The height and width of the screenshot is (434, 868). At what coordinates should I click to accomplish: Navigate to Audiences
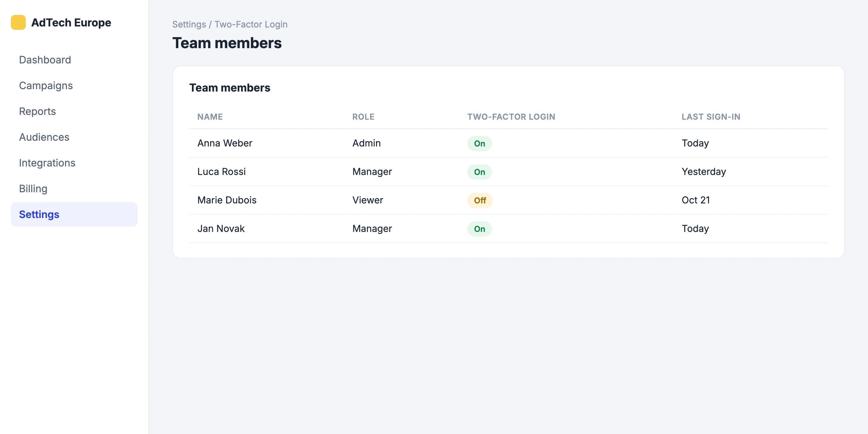[44, 137]
